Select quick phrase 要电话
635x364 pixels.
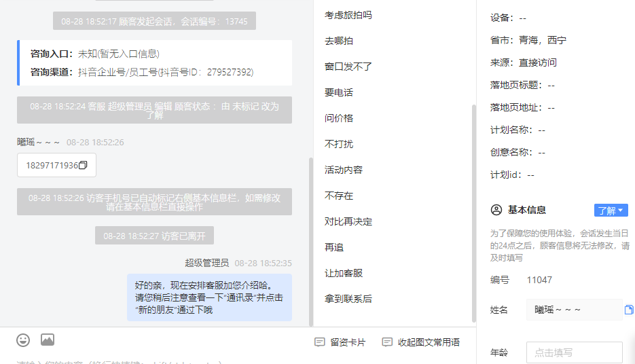tap(339, 93)
